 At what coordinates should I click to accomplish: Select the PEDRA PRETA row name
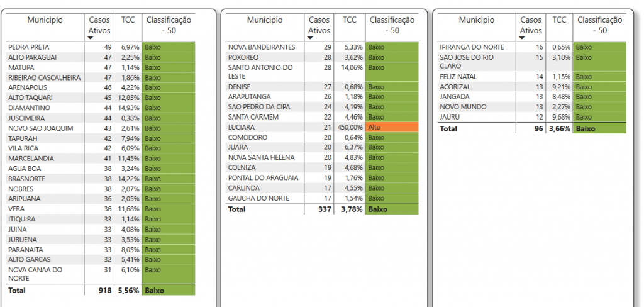(28, 47)
